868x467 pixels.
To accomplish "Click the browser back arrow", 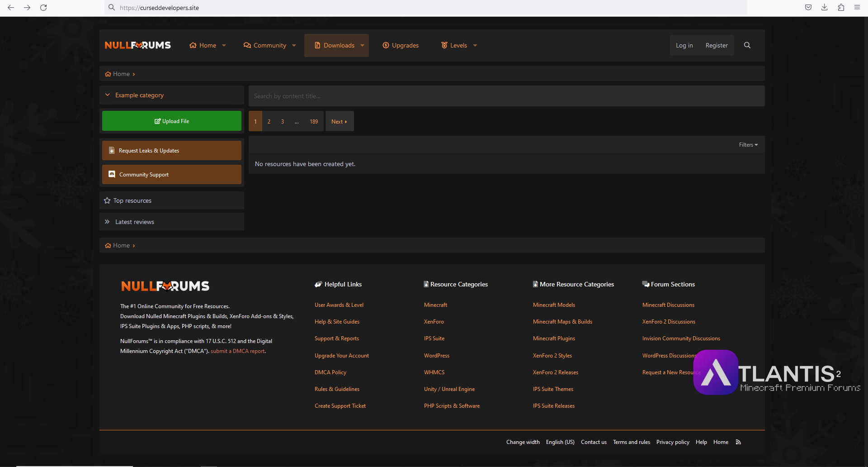I will (x=11, y=8).
